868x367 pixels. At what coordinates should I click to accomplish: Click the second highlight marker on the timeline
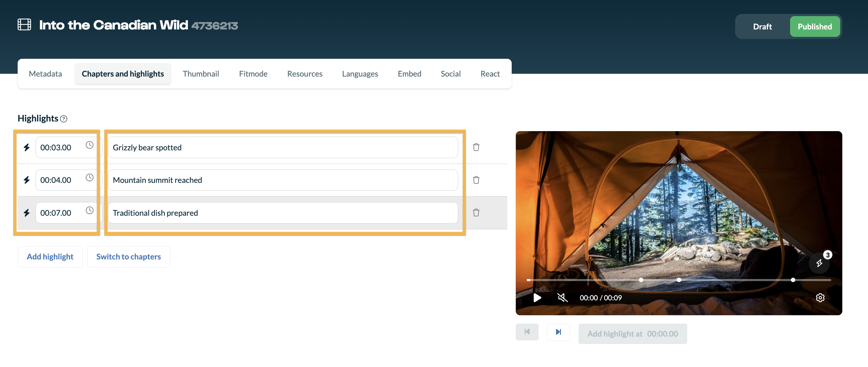click(679, 280)
